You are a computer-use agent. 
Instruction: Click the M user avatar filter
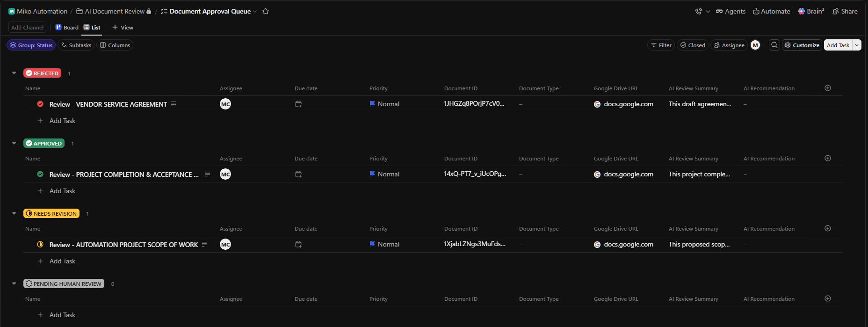click(755, 45)
